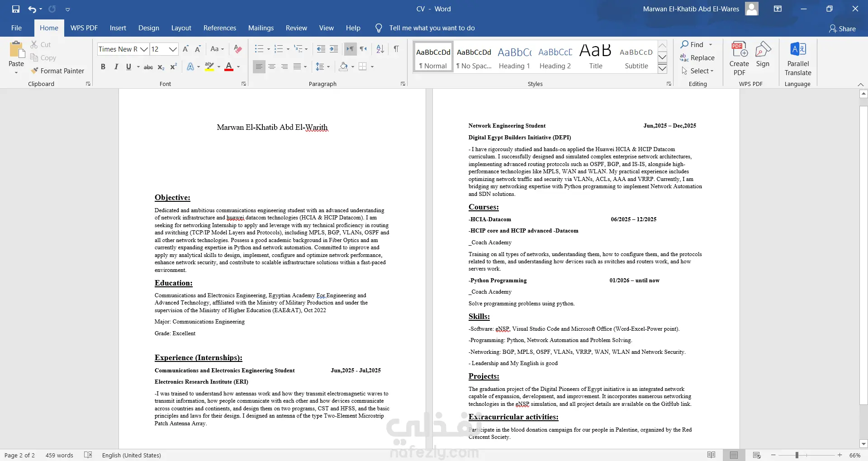The height and width of the screenshot is (461, 868).
Task: Increase paragraph indent
Action: coord(334,49)
